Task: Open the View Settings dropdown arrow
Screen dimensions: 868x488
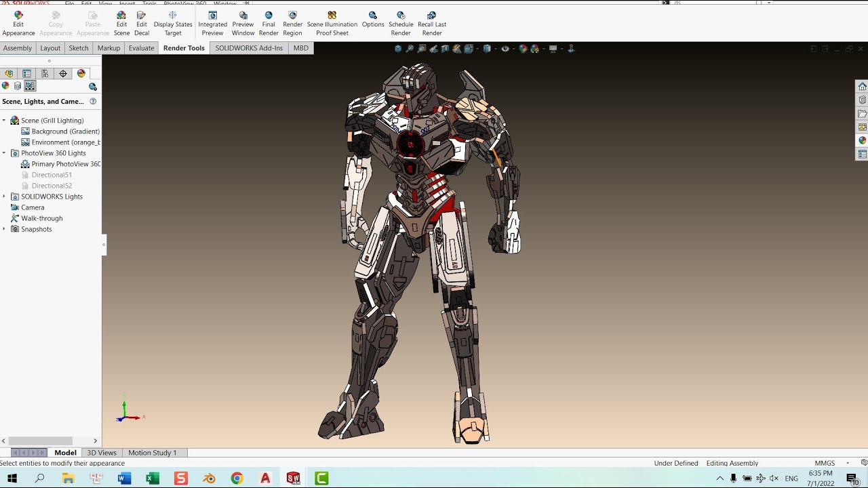Action: (x=561, y=49)
